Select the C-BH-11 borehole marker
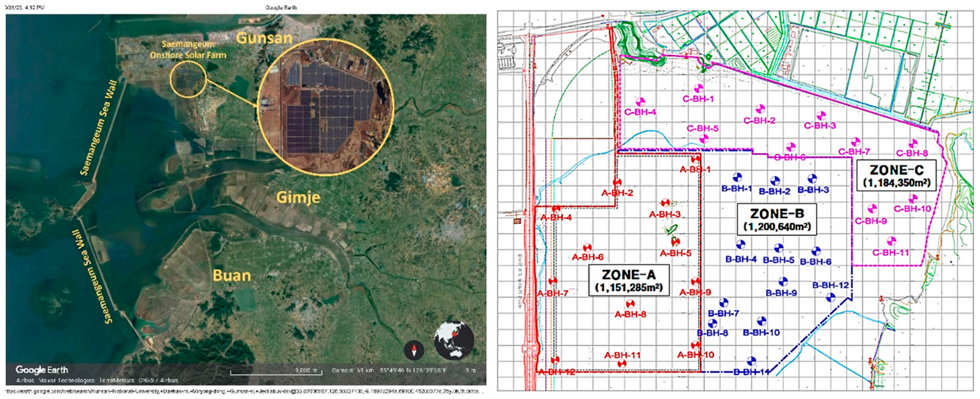The width and height of the screenshot is (980, 399). click(x=891, y=241)
